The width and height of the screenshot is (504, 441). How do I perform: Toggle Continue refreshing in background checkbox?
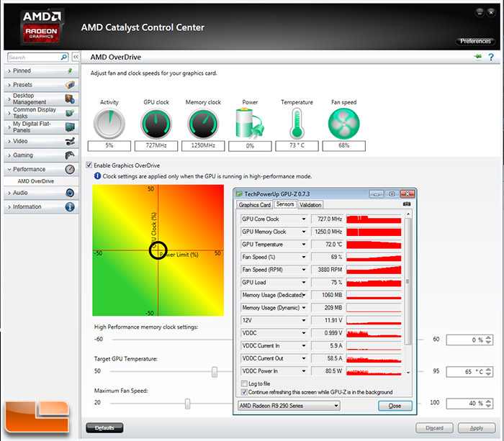[244, 392]
